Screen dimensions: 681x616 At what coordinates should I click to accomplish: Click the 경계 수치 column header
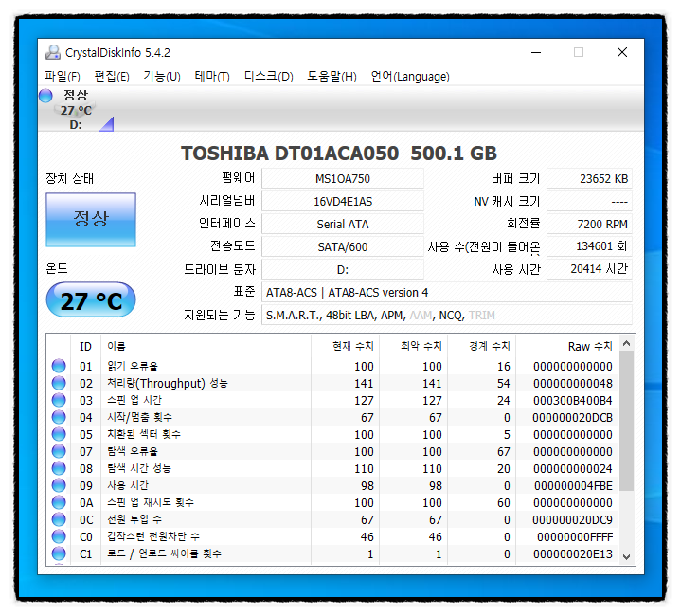coord(482,346)
